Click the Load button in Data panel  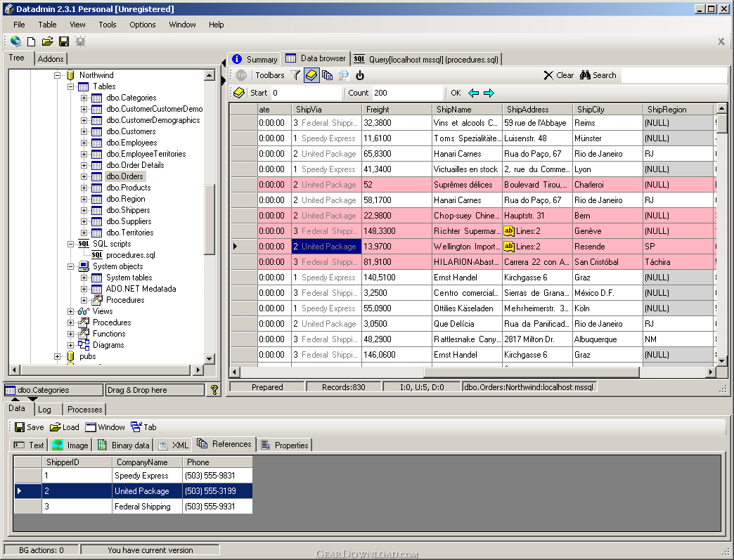point(65,427)
